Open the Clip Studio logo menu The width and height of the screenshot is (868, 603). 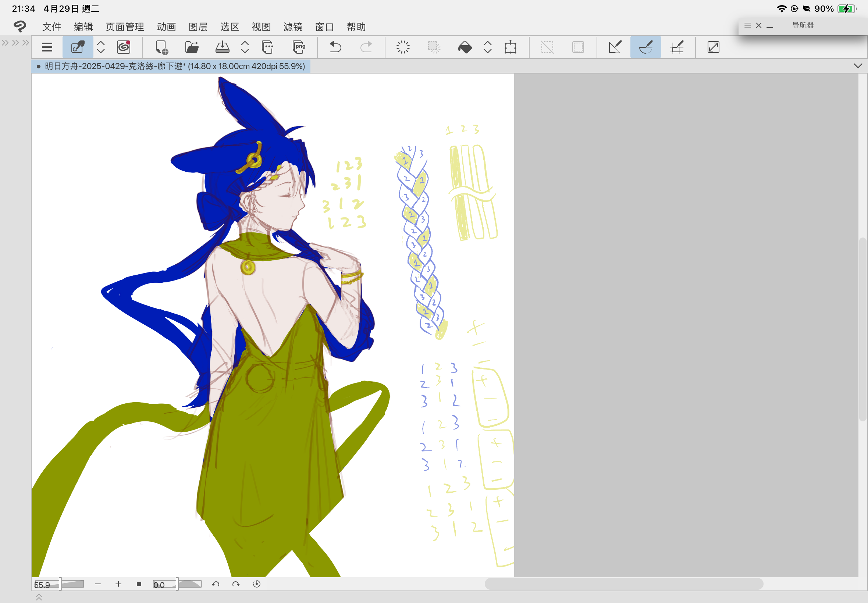(x=19, y=26)
